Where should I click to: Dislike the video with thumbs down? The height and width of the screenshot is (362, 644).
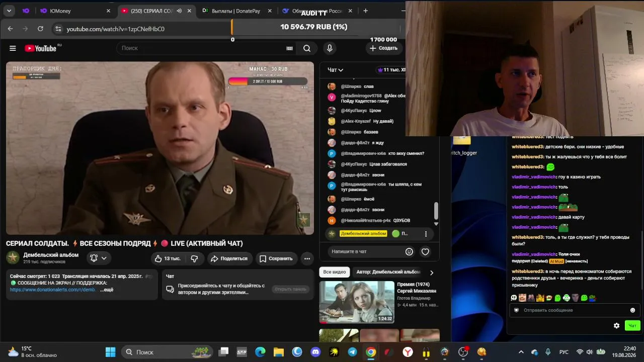[194, 258]
